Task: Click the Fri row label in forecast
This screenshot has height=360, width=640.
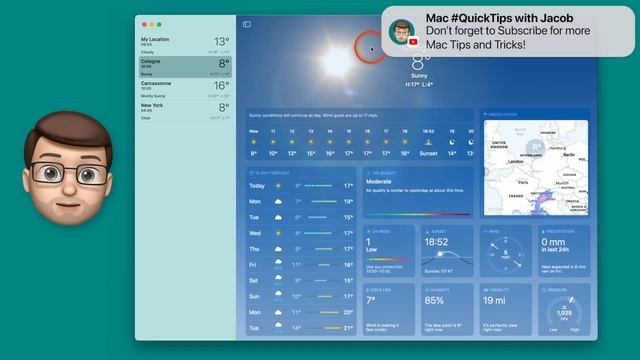Action: tap(253, 265)
